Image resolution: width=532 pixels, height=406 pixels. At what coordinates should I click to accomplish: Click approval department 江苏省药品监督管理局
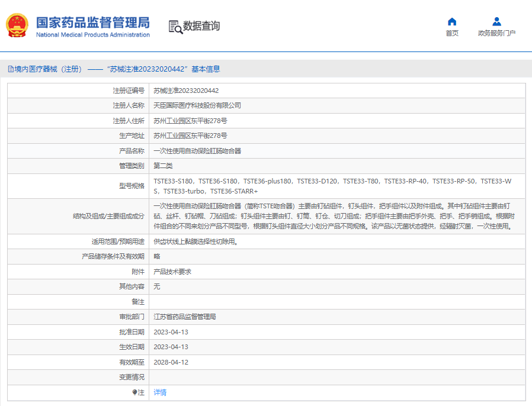(185, 317)
